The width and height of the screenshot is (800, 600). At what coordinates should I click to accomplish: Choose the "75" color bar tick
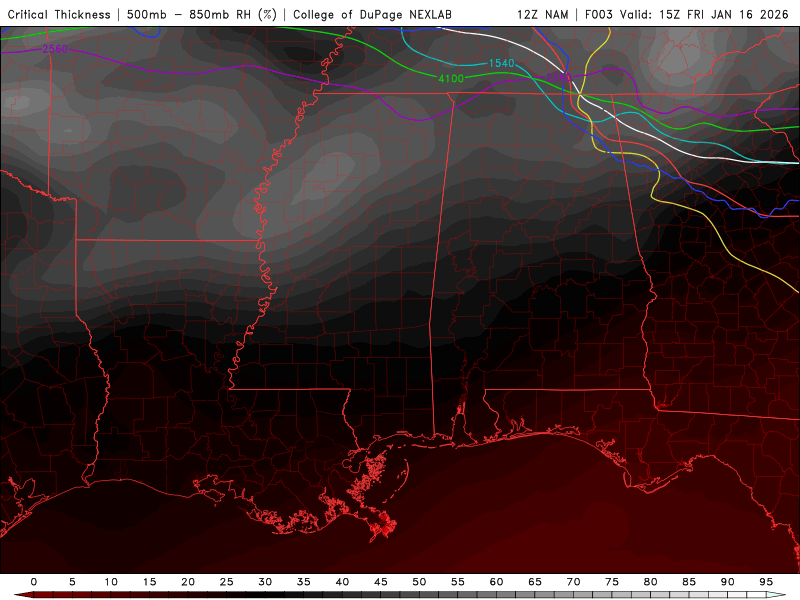612,582
